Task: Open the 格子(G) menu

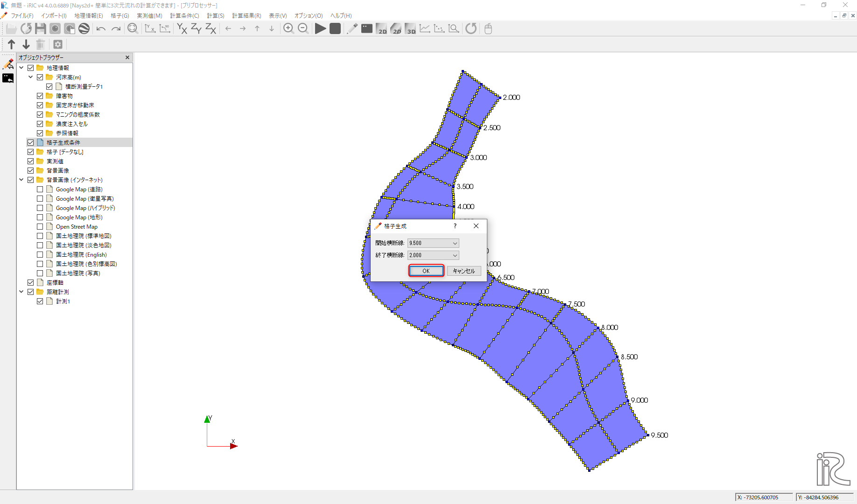Action: tap(120, 15)
